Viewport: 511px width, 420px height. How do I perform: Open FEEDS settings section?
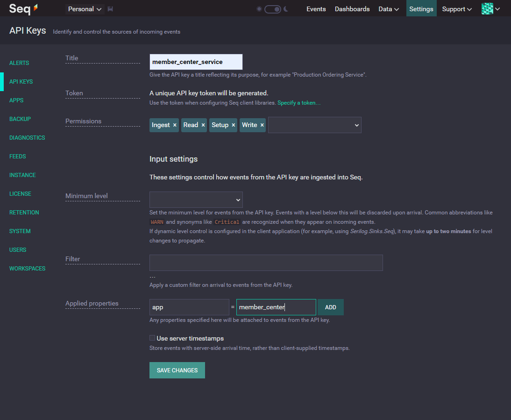click(18, 157)
